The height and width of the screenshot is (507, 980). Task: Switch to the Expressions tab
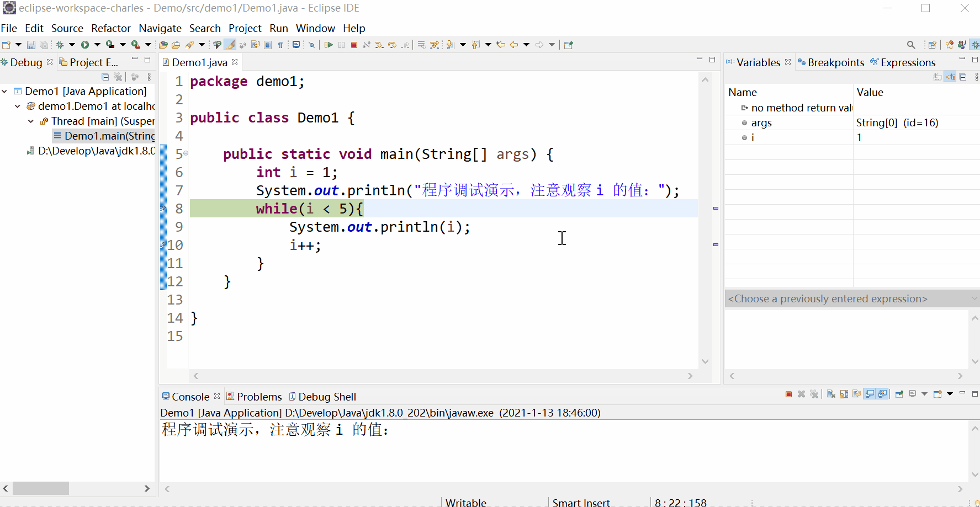click(x=903, y=62)
